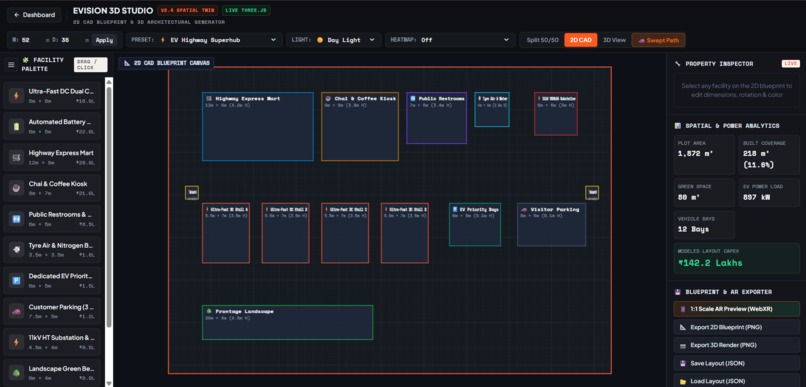The height and width of the screenshot is (387, 806).
Task: Select Public Restrooms block on blueprint canvas
Action: 436,118
